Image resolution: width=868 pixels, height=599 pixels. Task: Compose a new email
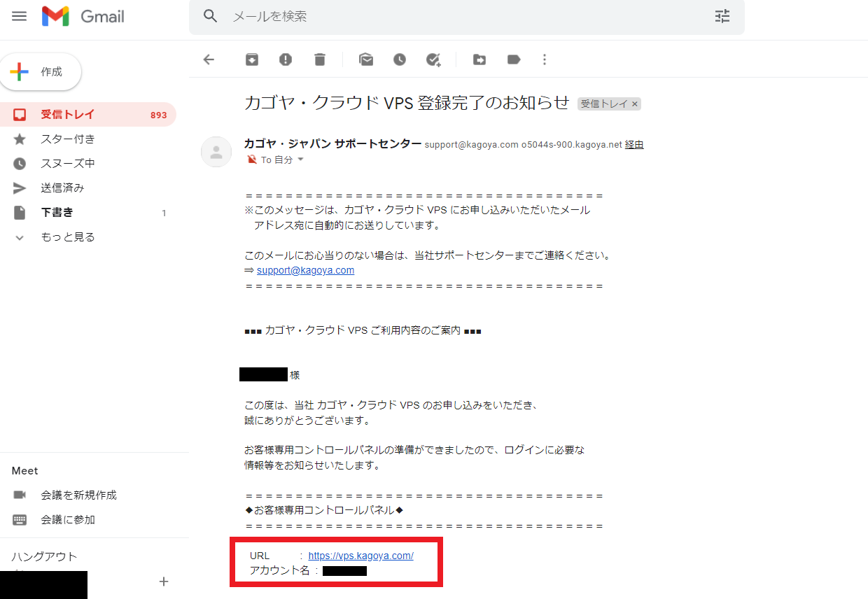click(x=41, y=72)
